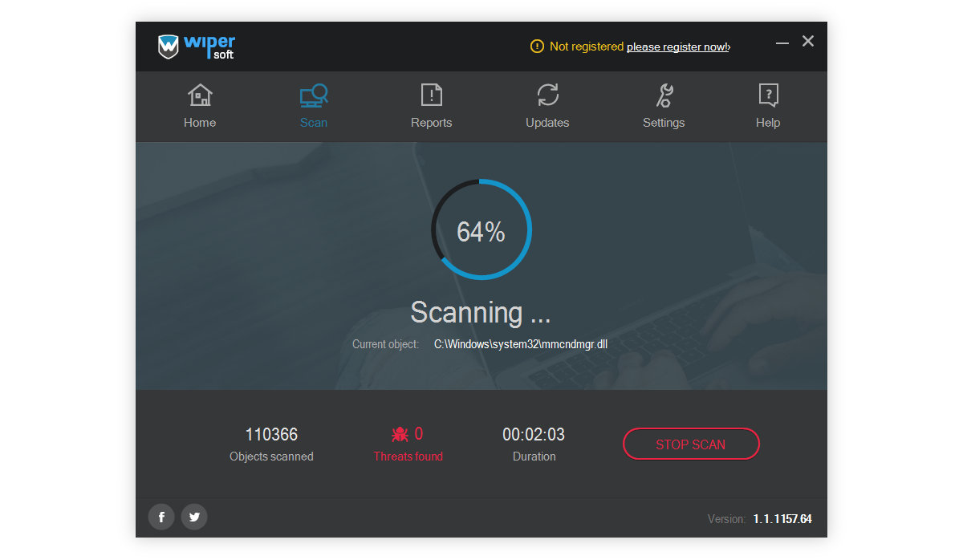Open the Reports document icon
The width and height of the screenshot is (963, 560).
coord(432,95)
